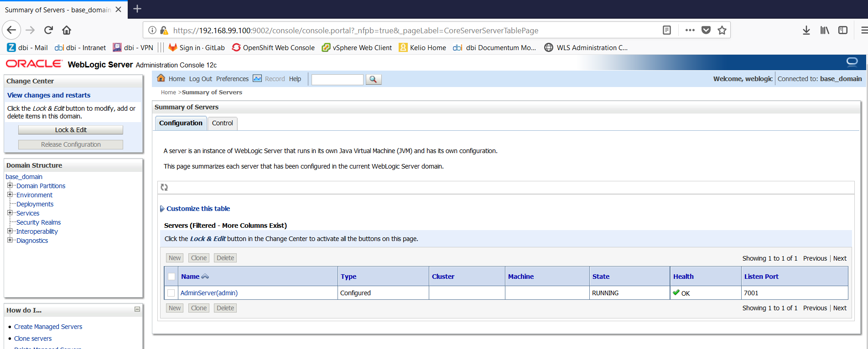Open Deployments in Domain Structure
Image resolution: width=868 pixels, height=349 pixels.
click(35, 204)
